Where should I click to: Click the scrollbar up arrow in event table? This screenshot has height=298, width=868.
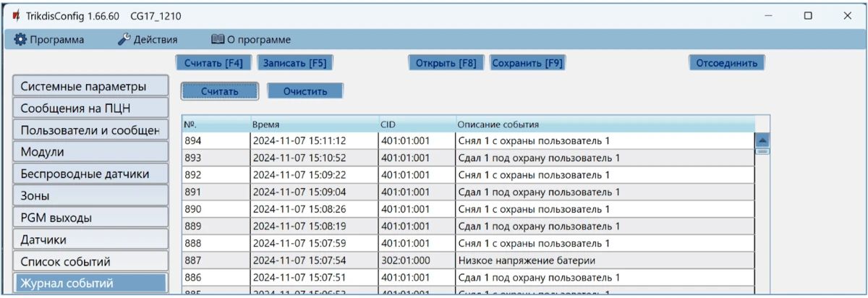[762, 140]
